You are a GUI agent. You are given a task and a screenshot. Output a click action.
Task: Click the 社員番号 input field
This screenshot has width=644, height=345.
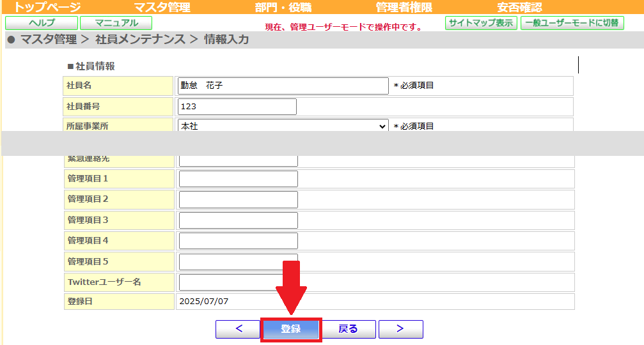237,107
